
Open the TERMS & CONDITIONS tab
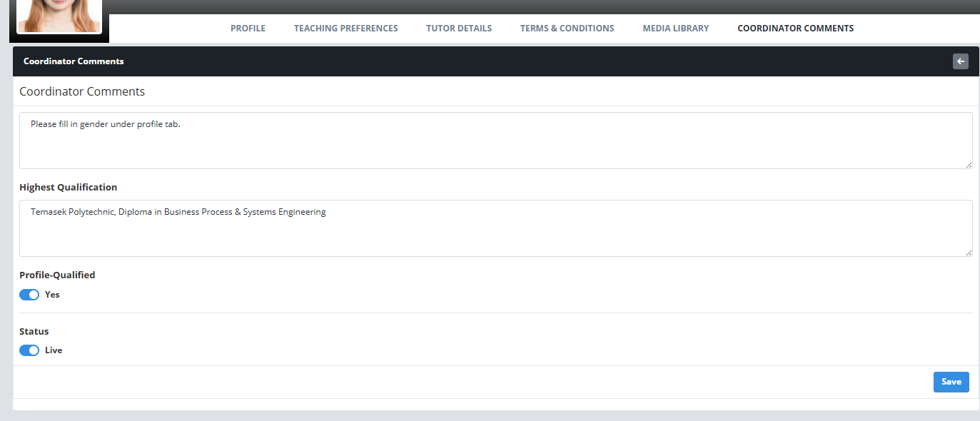pyautogui.click(x=567, y=29)
